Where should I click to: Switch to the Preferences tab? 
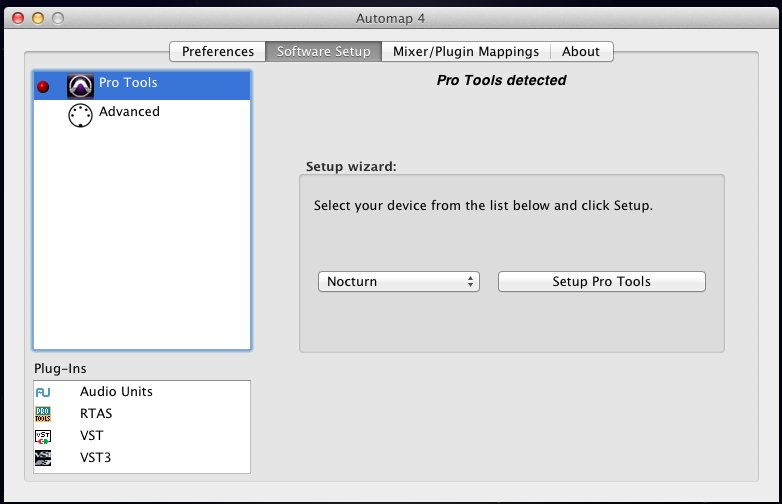tap(217, 52)
